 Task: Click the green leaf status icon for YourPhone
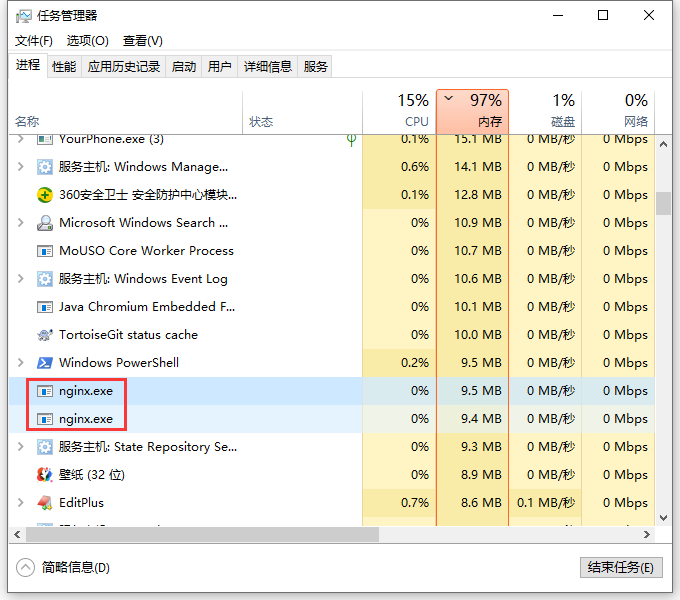point(352,140)
